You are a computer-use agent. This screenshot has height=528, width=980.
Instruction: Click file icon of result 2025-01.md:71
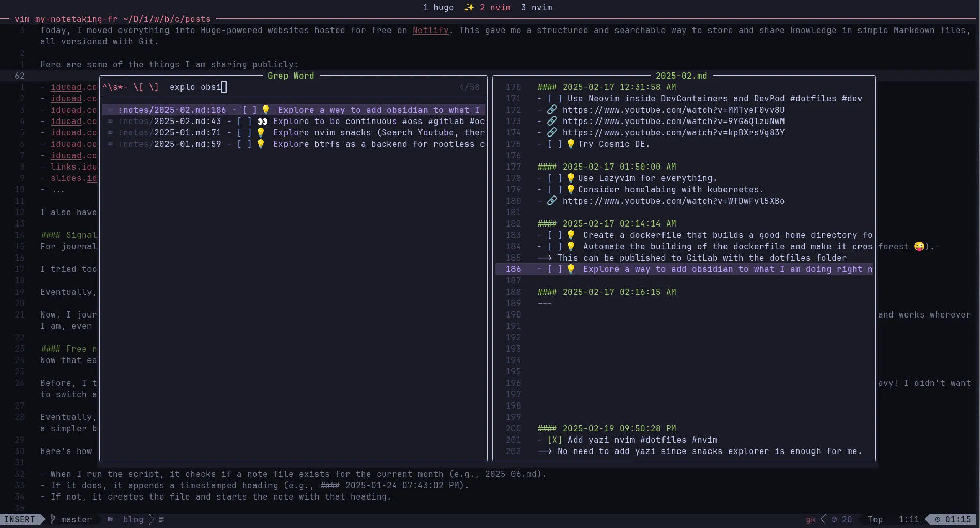(x=110, y=132)
